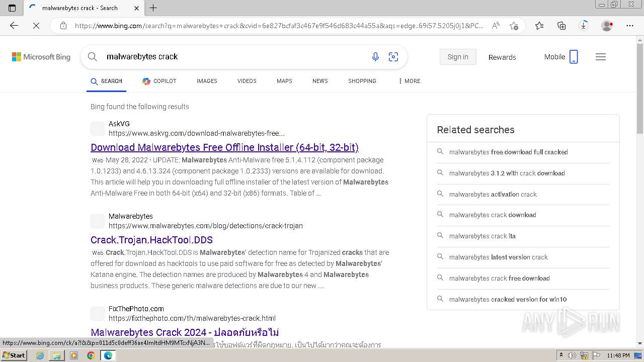The width and height of the screenshot is (644, 362).
Task: Open Edge Settings and more menu
Action: pos(630,26)
